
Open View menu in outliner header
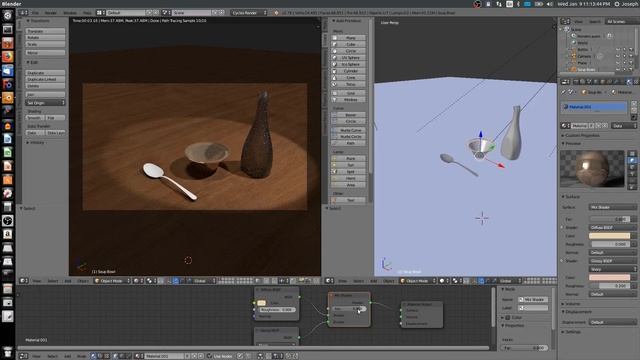tap(578, 21)
